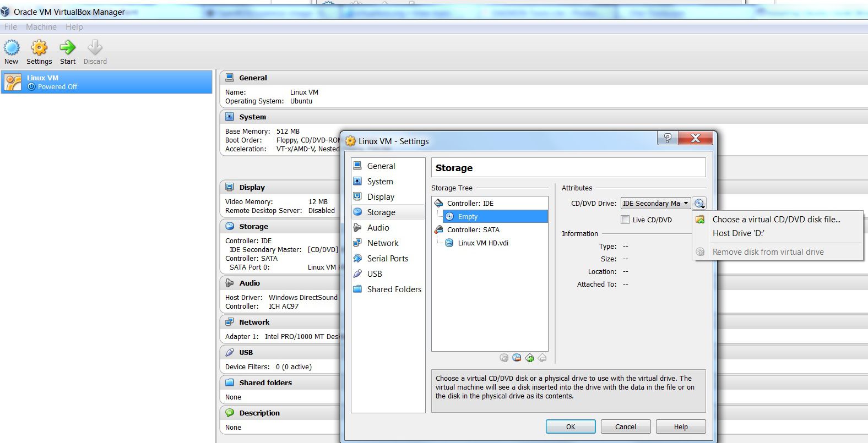The height and width of the screenshot is (443, 868).
Task: Open Serial Ports category in Settings
Action: 388,258
